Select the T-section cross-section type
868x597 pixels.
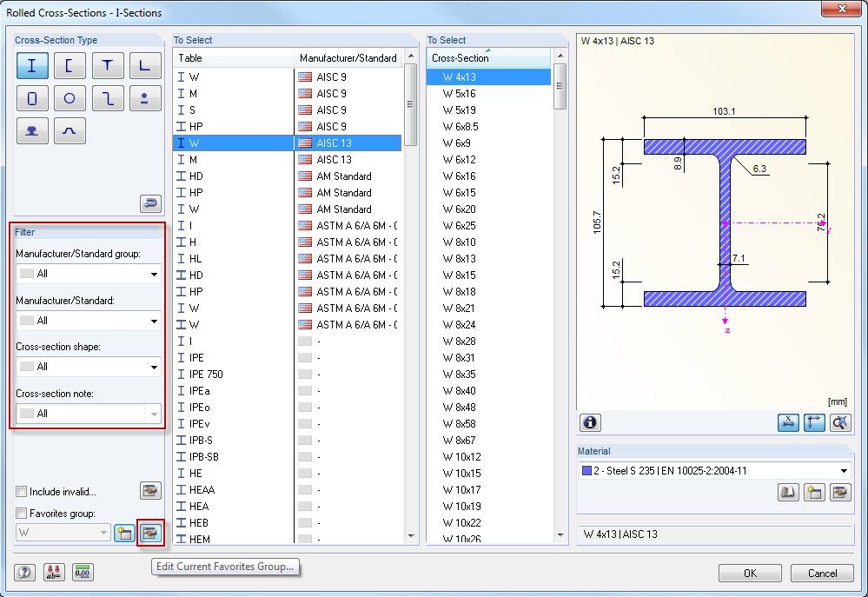coord(108,66)
